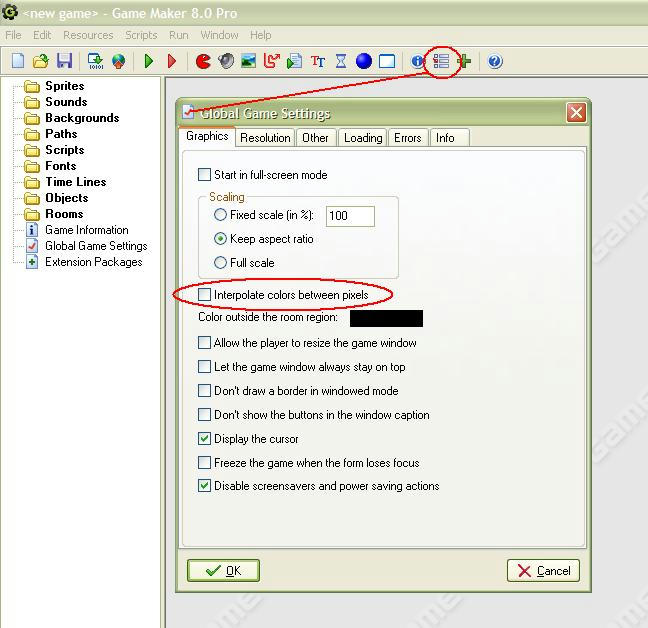The image size is (648, 628).
Task: Open the Scripts menu
Action: pyautogui.click(x=141, y=35)
